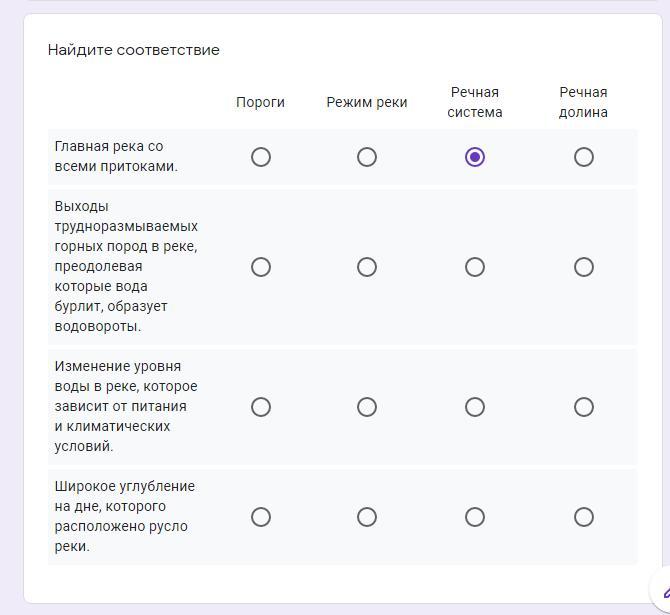
Task: Choose Пороги for 'Выходы трудноразмываемых горных пород' row
Action: click(x=261, y=267)
